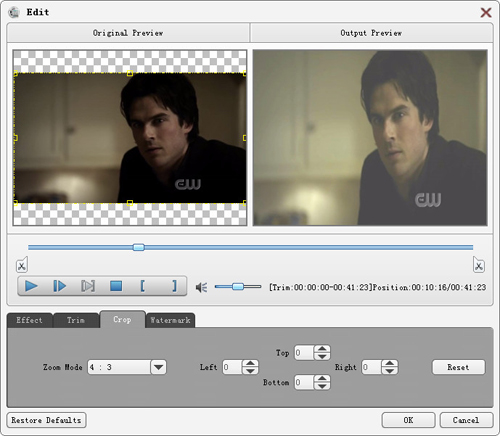Image resolution: width=500 pixels, height=436 pixels.
Task: Click the play selection bracket button
Action: [88, 286]
